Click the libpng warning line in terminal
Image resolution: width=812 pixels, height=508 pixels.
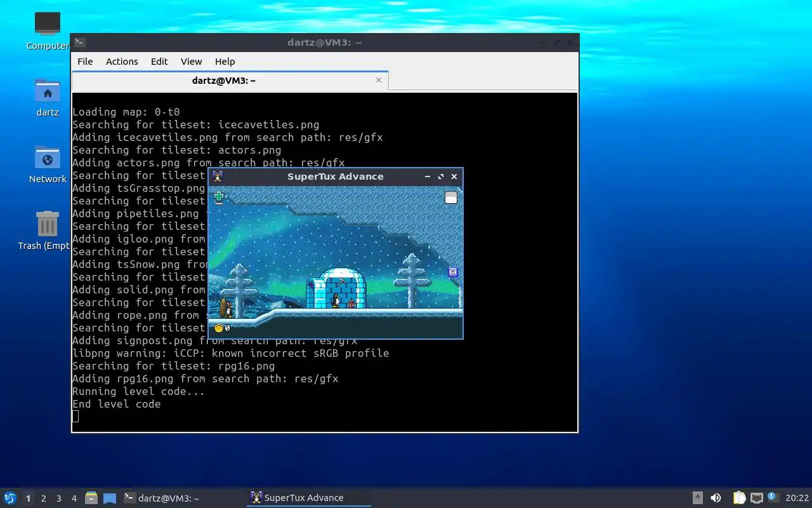pos(230,353)
